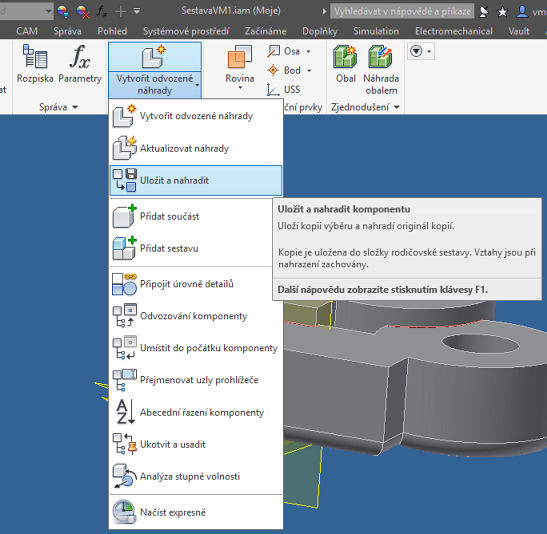Open the Pohled ribbon tab
Viewport: 547px width, 534px height.
click(112, 31)
